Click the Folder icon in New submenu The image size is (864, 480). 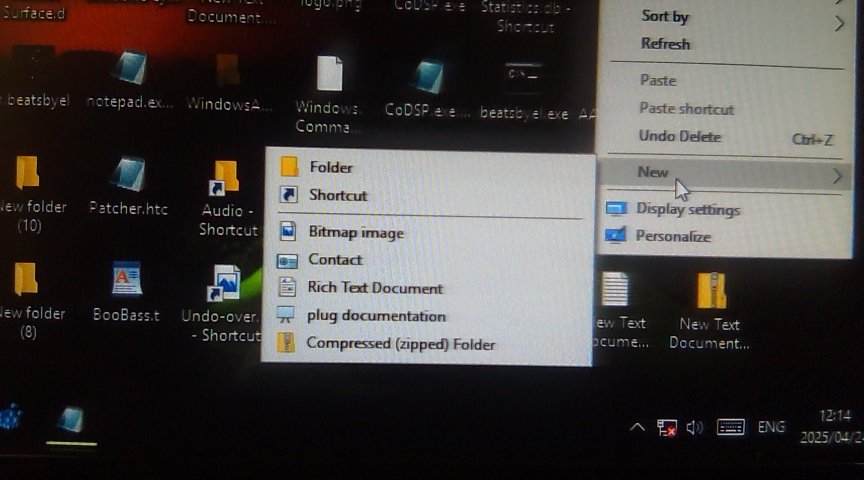[289, 166]
